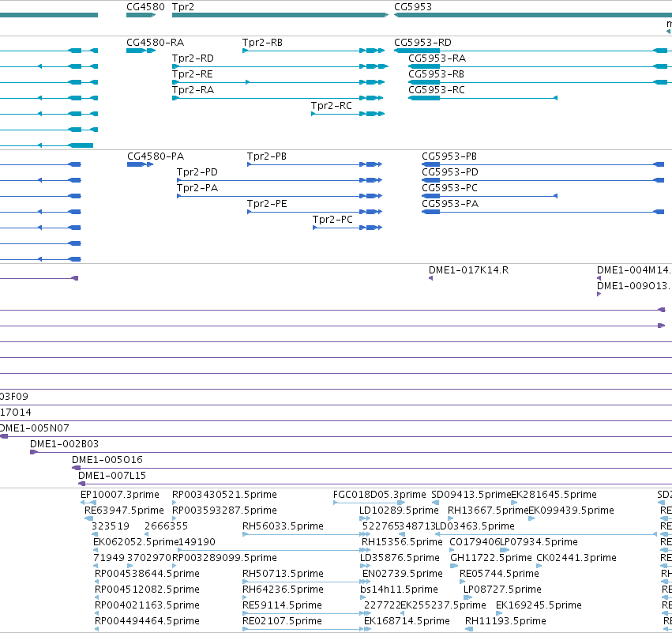Click CDS label Tpr2-PC
The image size is (672, 633).
(x=332, y=220)
